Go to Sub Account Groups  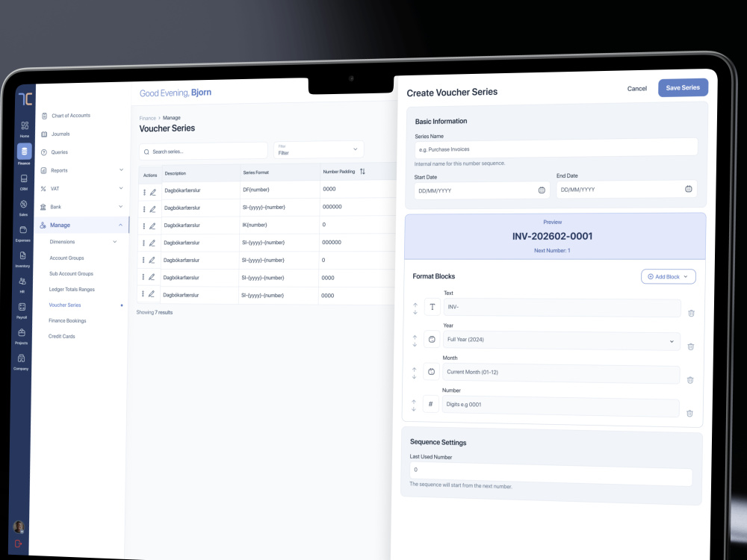point(72,274)
